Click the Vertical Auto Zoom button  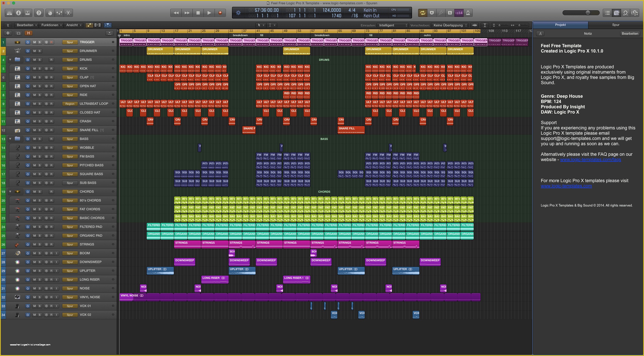[485, 25]
